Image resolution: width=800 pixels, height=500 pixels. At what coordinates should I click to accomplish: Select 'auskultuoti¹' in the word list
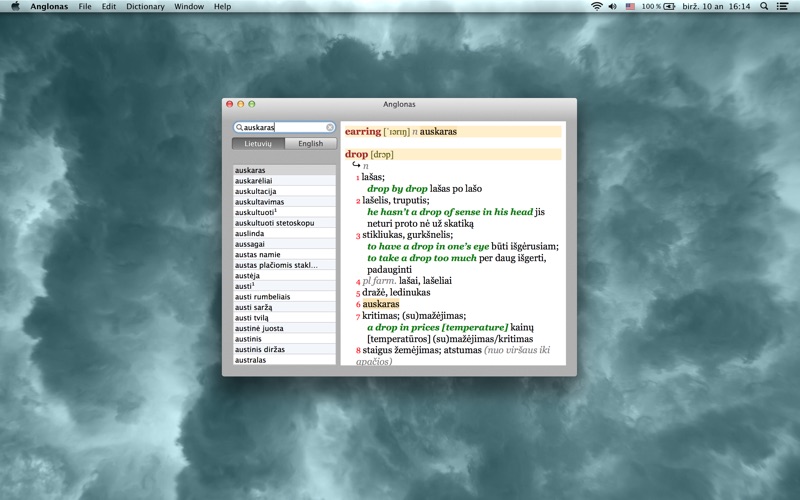pos(284,212)
